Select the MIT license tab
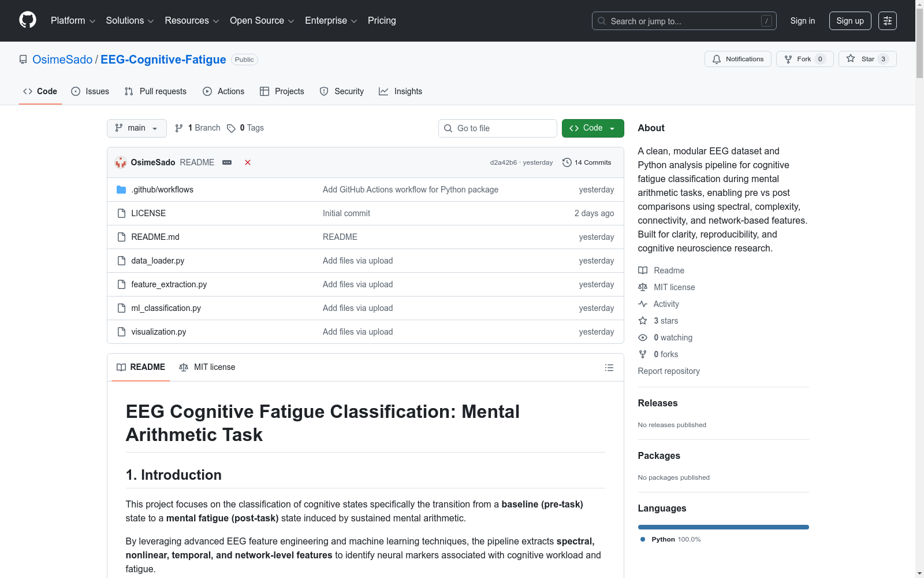 (207, 367)
